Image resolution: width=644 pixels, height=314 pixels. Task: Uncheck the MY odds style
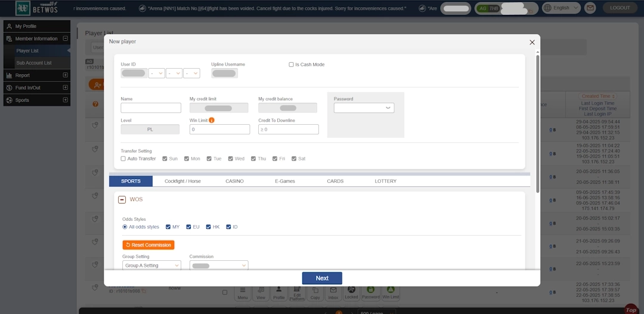(168, 227)
